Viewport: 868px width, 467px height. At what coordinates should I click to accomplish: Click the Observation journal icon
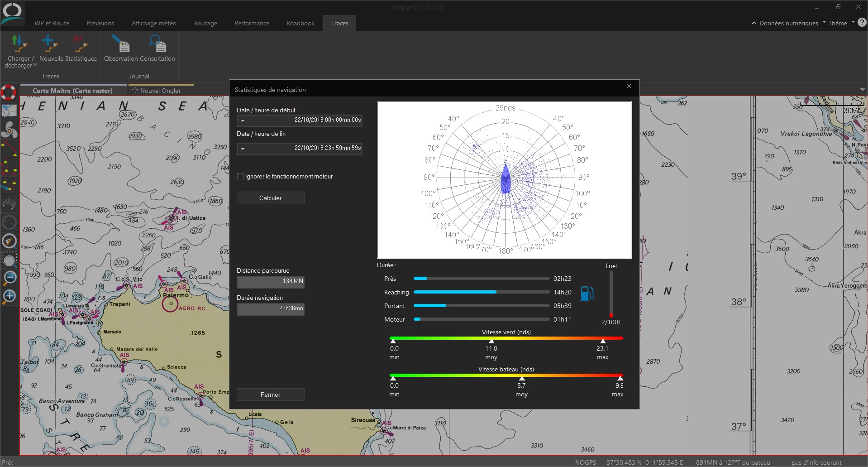click(x=121, y=43)
